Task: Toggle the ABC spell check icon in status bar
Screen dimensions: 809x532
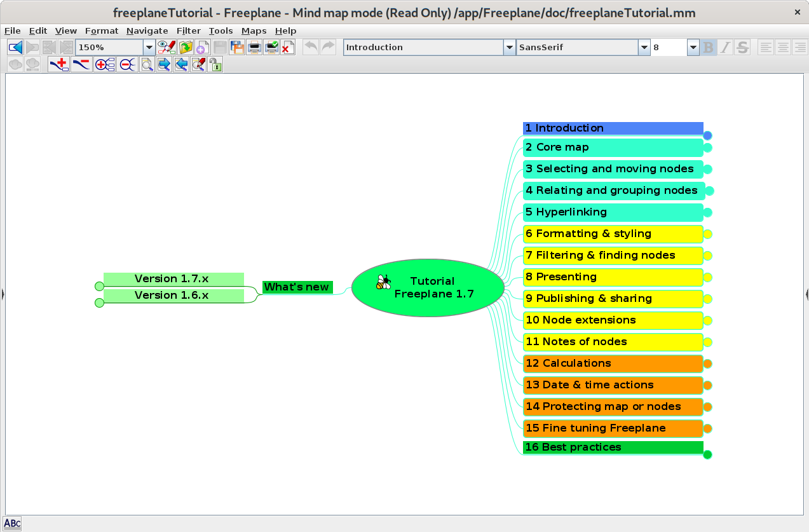Action: coord(12,524)
